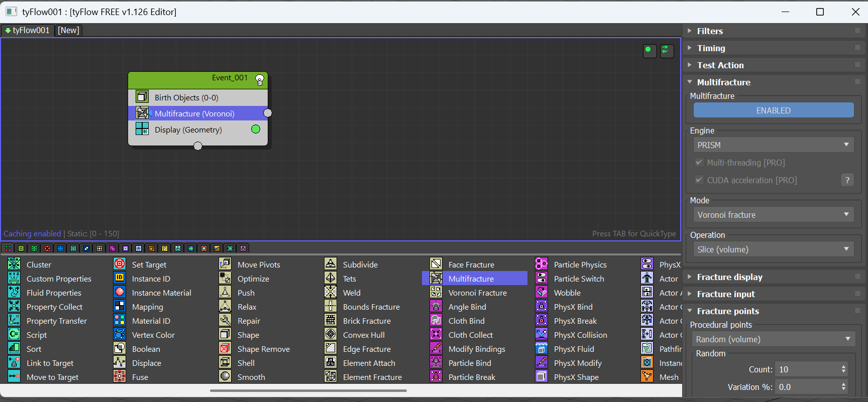Viewport: 868px width, 402px height.
Task: Click the Variation % value field
Action: point(808,387)
